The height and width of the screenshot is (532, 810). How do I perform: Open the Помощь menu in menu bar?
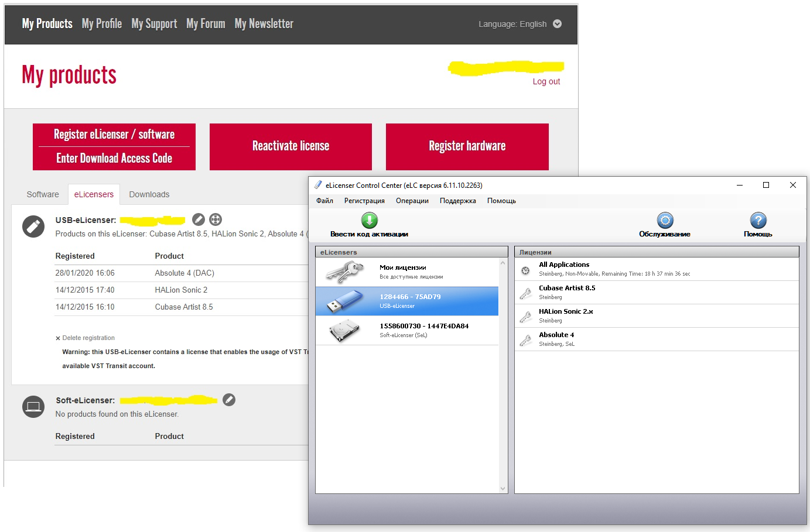click(x=501, y=201)
